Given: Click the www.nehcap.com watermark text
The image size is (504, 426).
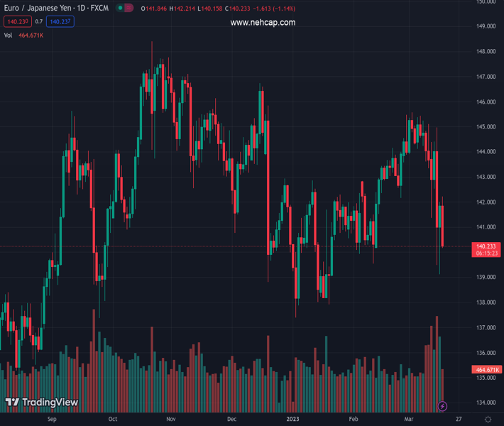Looking at the screenshot, I should click(x=263, y=23).
